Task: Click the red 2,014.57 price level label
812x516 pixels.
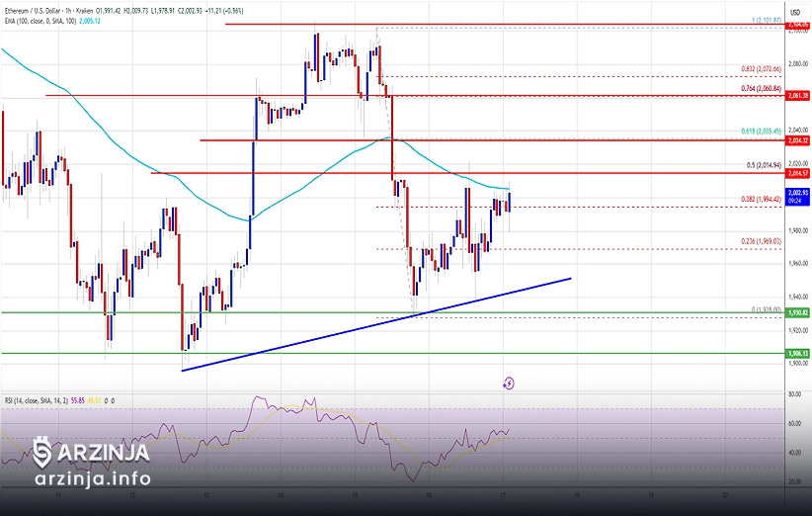Action: click(797, 173)
